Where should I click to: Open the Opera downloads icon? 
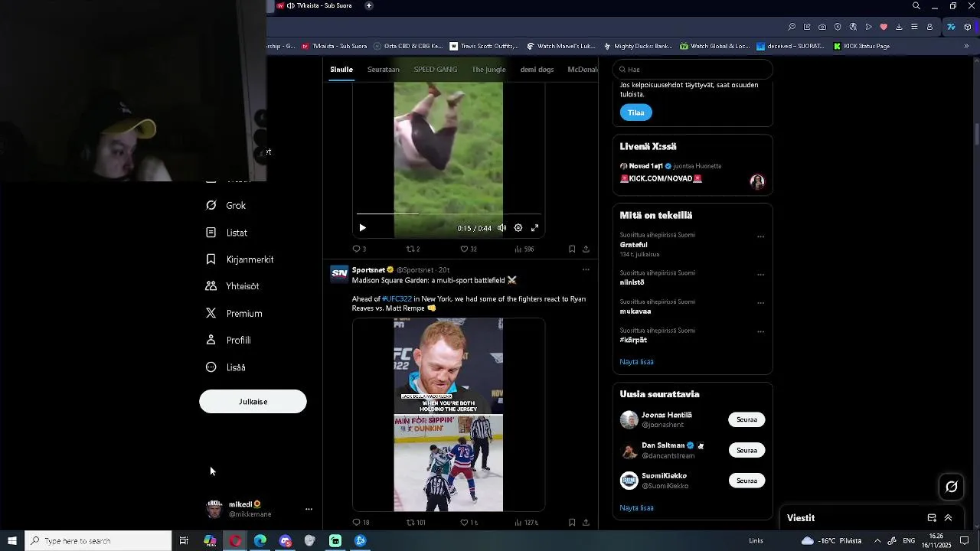click(899, 27)
